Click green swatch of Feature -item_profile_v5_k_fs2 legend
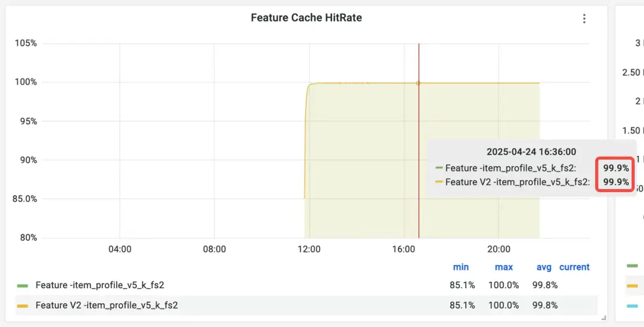This screenshot has height=327, width=644. coord(23,285)
